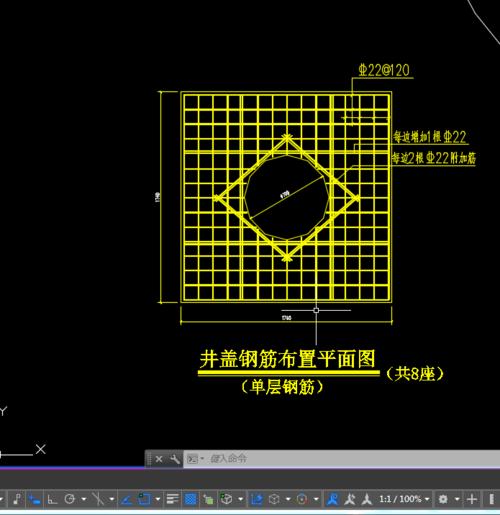This screenshot has width=500, height=515.
Task: Toggle isometric drafting icon
Action: [x=98, y=499]
